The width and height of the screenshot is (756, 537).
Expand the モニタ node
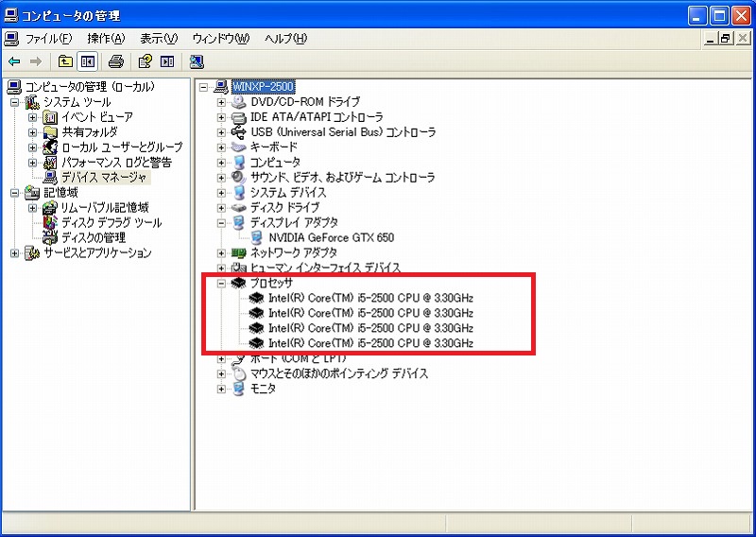(221, 389)
